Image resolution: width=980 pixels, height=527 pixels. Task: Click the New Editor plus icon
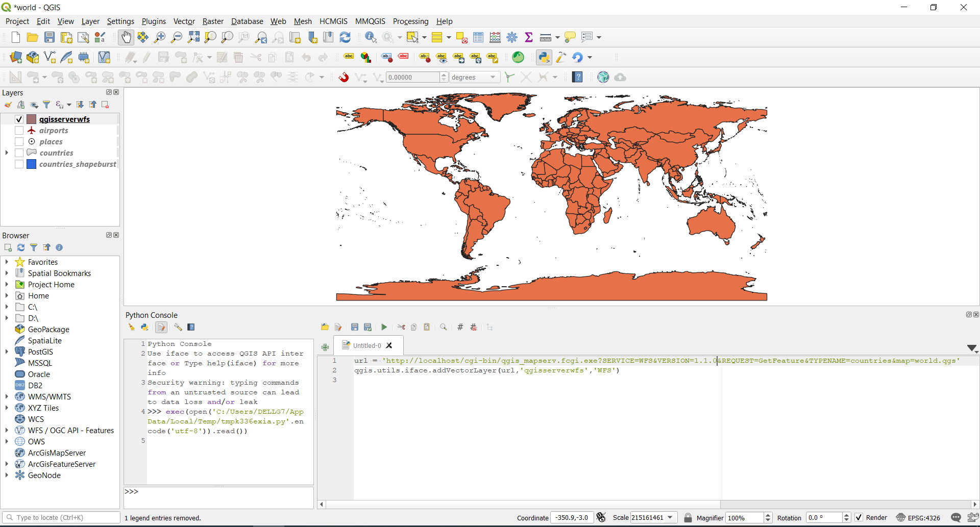tap(325, 347)
